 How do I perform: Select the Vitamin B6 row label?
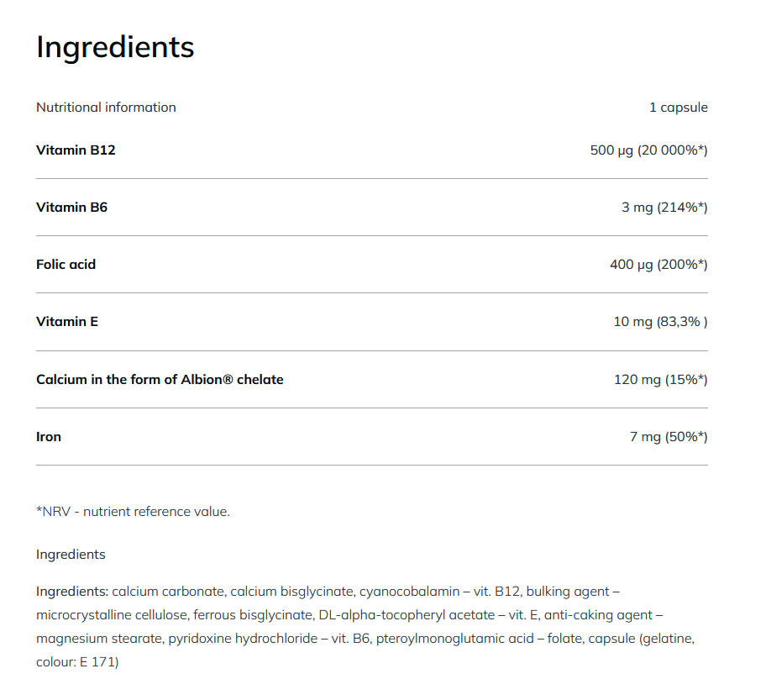(x=71, y=207)
